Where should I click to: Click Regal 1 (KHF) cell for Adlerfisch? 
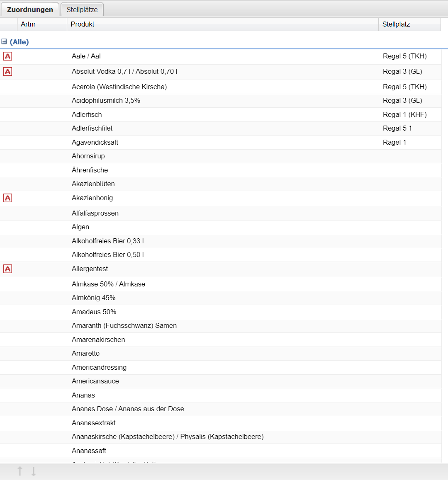coord(404,115)
